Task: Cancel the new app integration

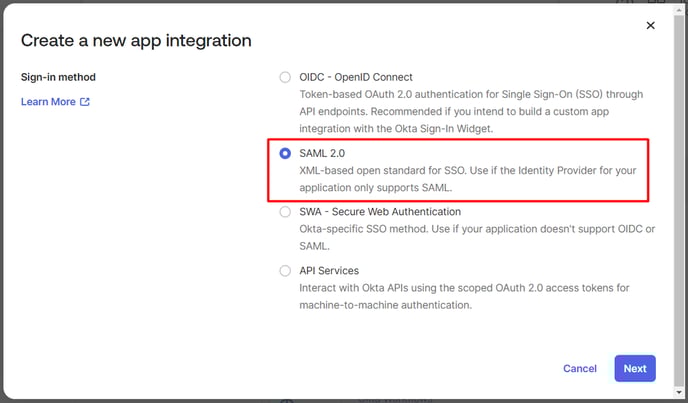Action: click(579, 368)
